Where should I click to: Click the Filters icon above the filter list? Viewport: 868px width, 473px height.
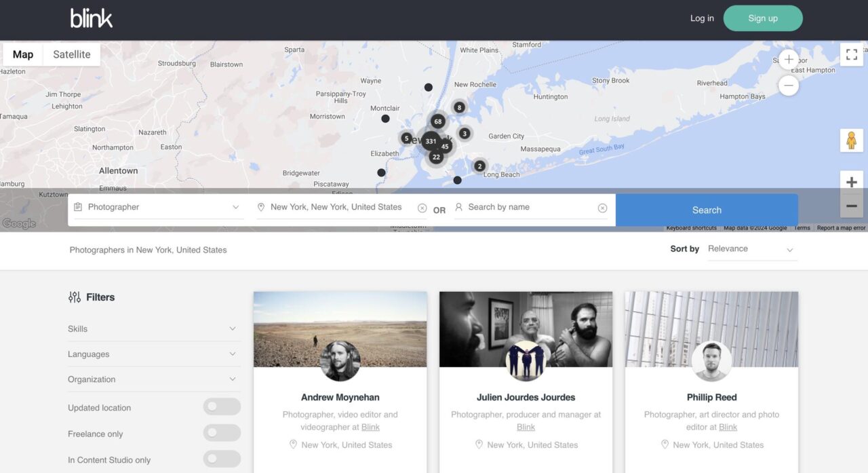click(x=75, y=297)
